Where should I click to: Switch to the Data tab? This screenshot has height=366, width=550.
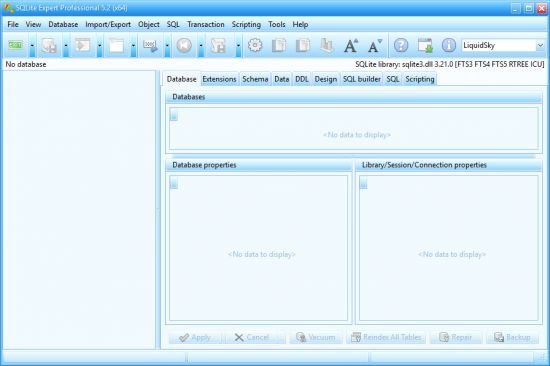(x=282, y=79)
